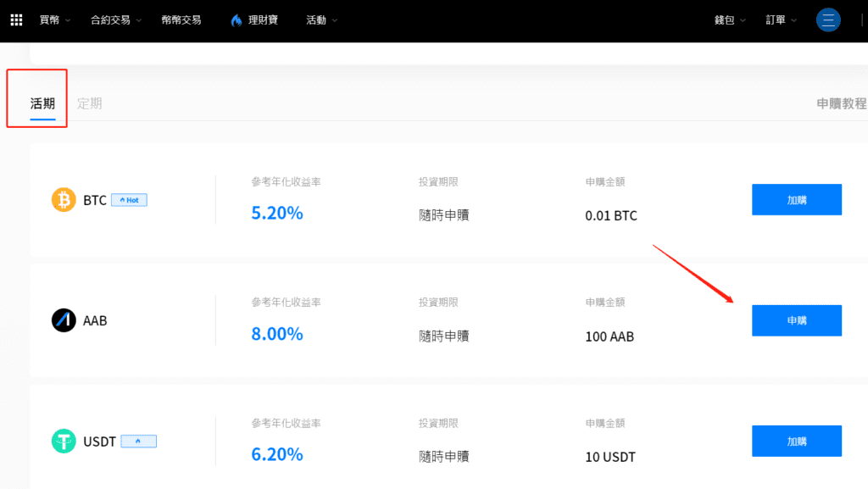Click the 8.00% AAB yield rate
Viewport: 868px width, 489px height.
tap(277, 334)
